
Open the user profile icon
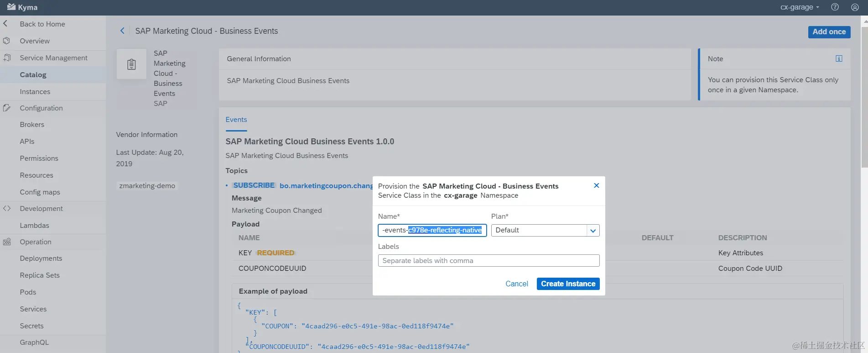coord(855,7)
